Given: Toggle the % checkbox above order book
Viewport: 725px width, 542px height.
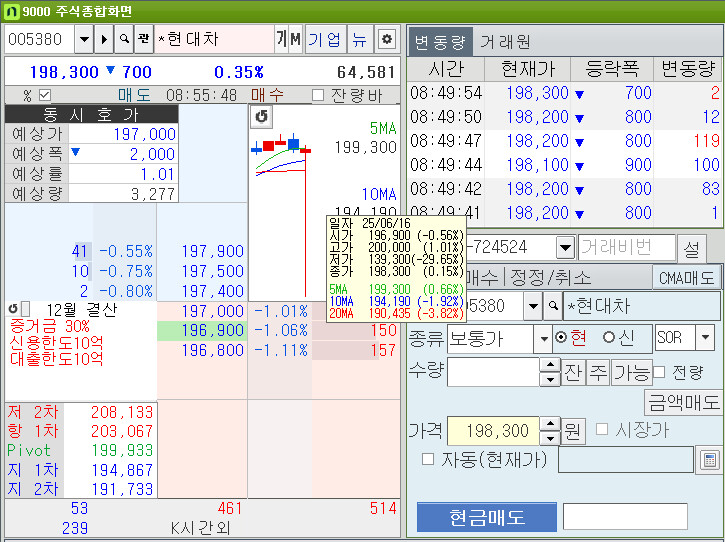Looking at the screenshot, I should tap(43, 95).
